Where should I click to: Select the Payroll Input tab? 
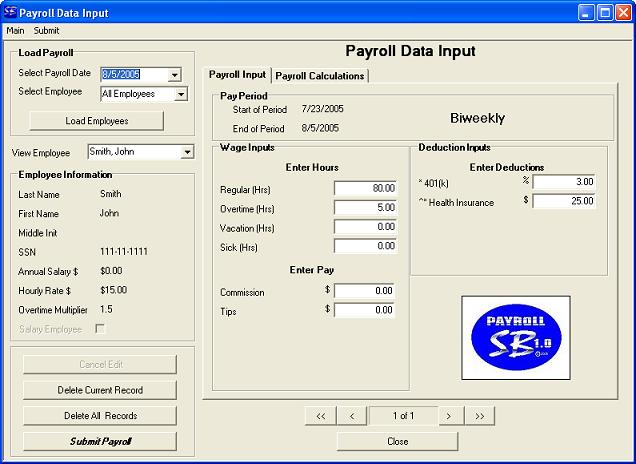tap(237, 75)
